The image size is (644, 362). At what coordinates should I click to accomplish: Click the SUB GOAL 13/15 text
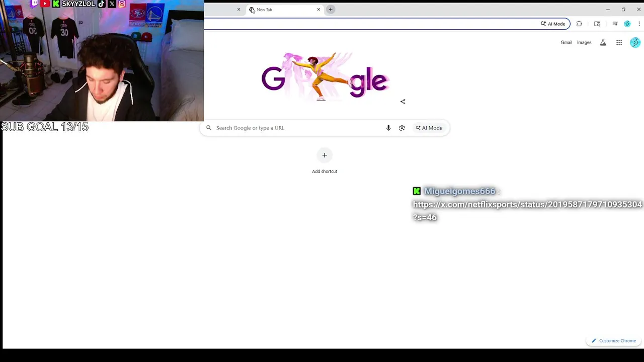(x=45, y=127)
